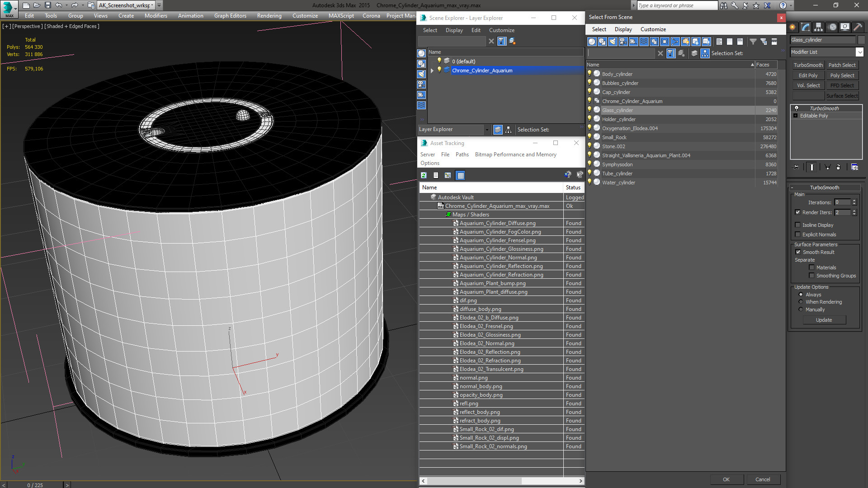Toggle Display Geometry filter in Select From Scene
The height and width of the screenshot is (488, 868).
click(x=592, y=42)
